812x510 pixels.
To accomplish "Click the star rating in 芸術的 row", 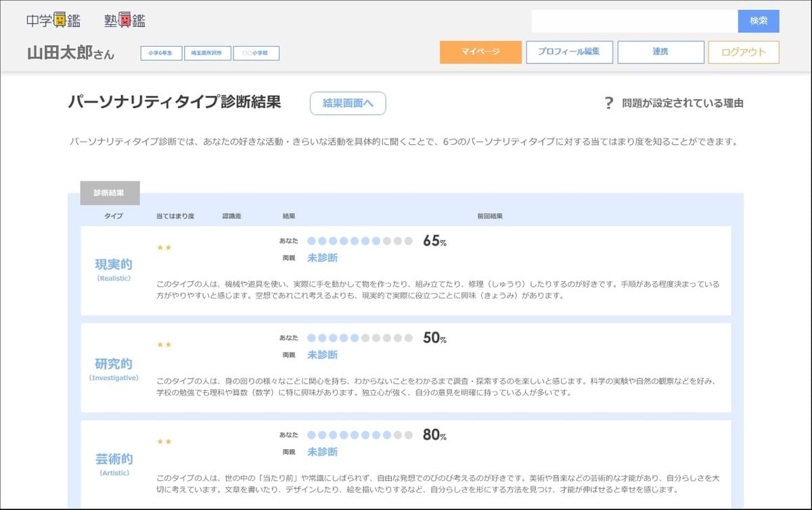I will tap(164, 442).
